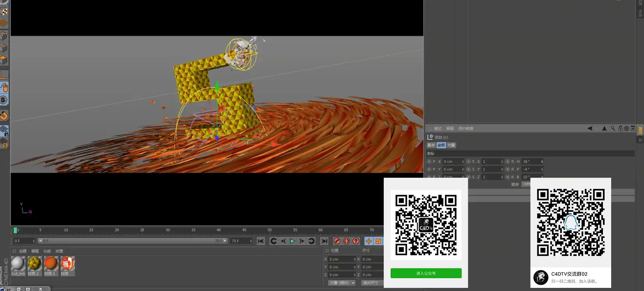
Task: Select the 材质.1 orange material
Action: point(51,266)
